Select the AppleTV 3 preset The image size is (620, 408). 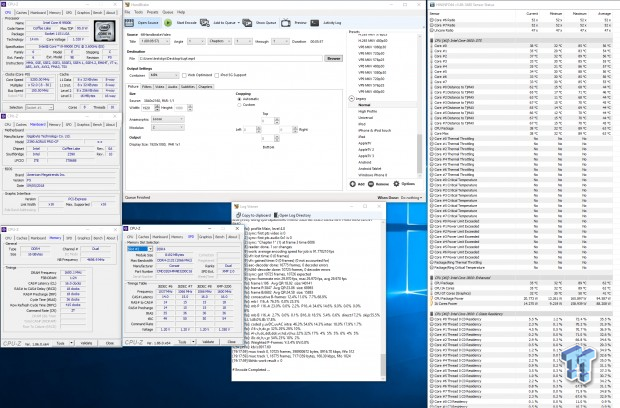(366, 156)
